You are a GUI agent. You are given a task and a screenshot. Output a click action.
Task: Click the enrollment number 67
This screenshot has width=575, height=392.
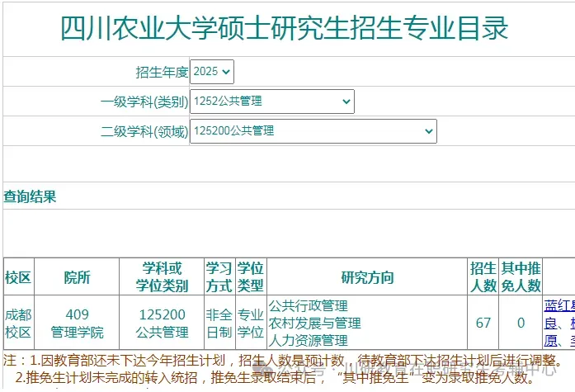click(483, 323)
